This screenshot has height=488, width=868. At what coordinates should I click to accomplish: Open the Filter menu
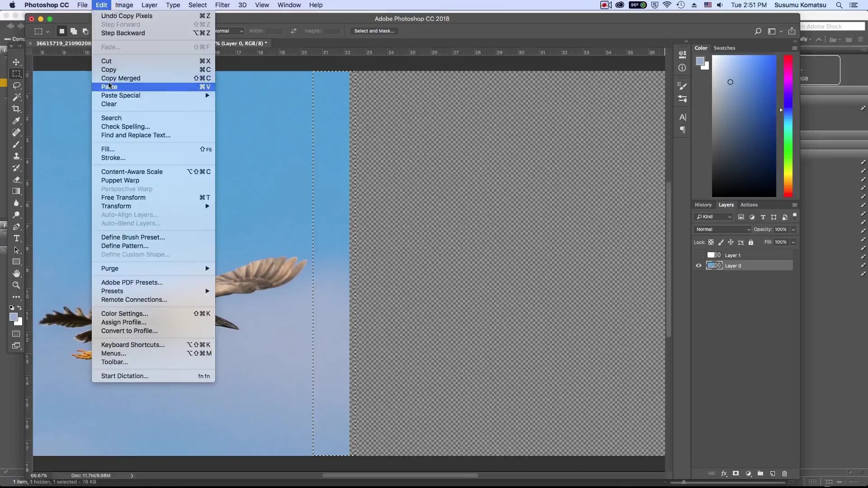click(222, 5)
